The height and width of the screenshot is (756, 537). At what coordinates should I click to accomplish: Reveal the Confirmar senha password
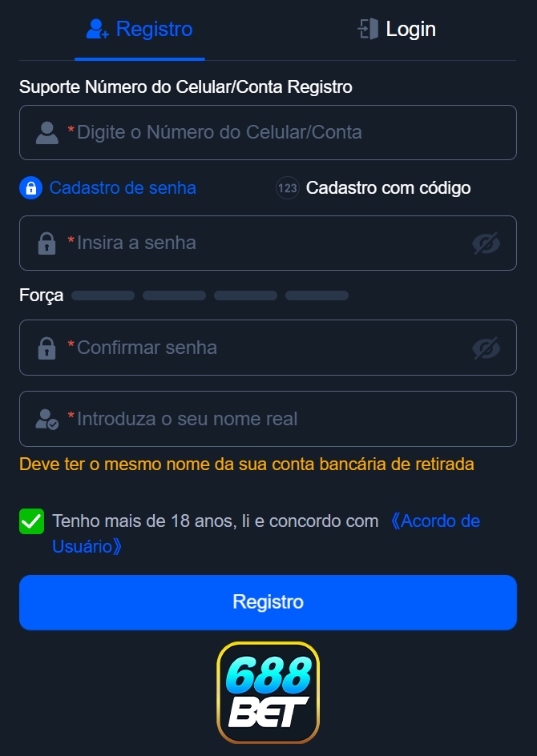(487, 348)
